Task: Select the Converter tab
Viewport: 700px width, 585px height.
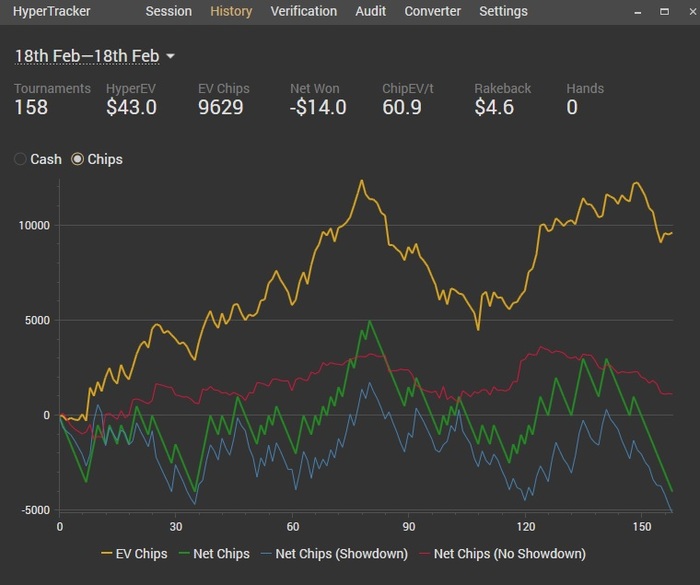Action: point(432,12)
